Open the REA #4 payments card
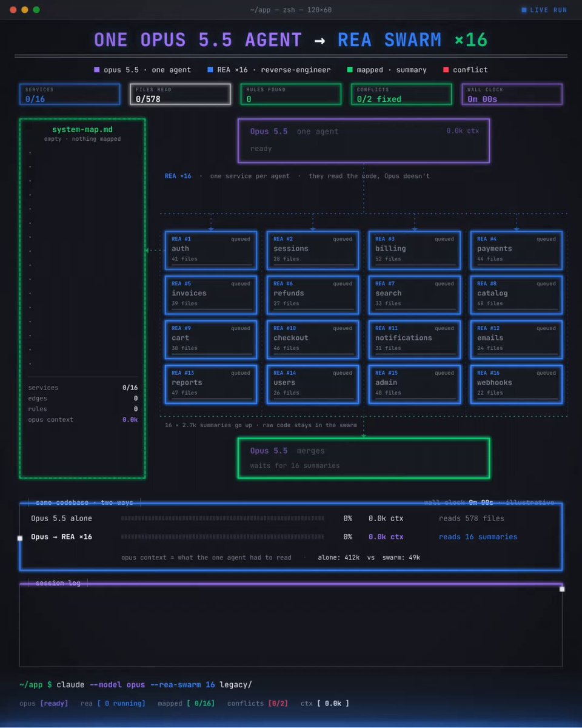Image resolution: width=582 pixels, height=728 pixels. pyautogui.click(x=517, y=250)
